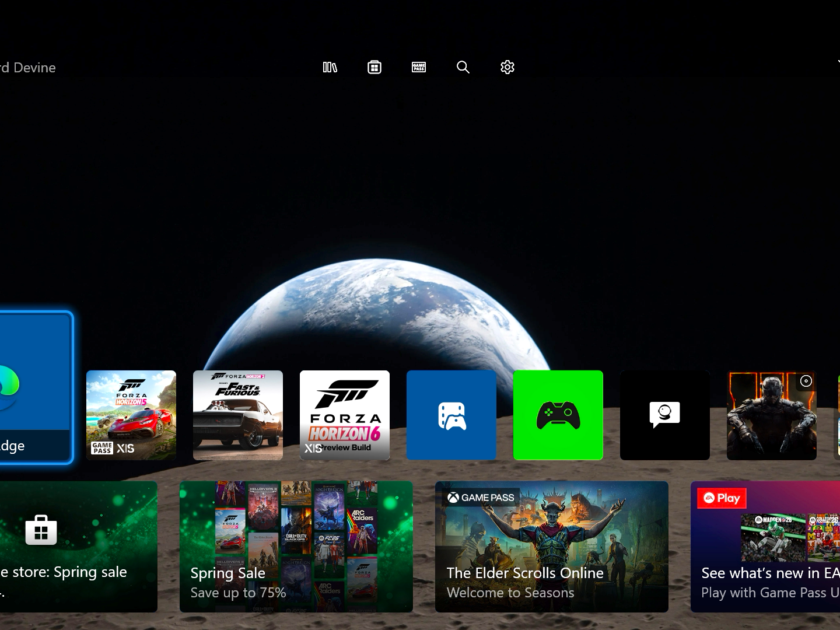Open the Spring Sale Save up to 75% card
The image size is (840, 630).
coord(296,547)
